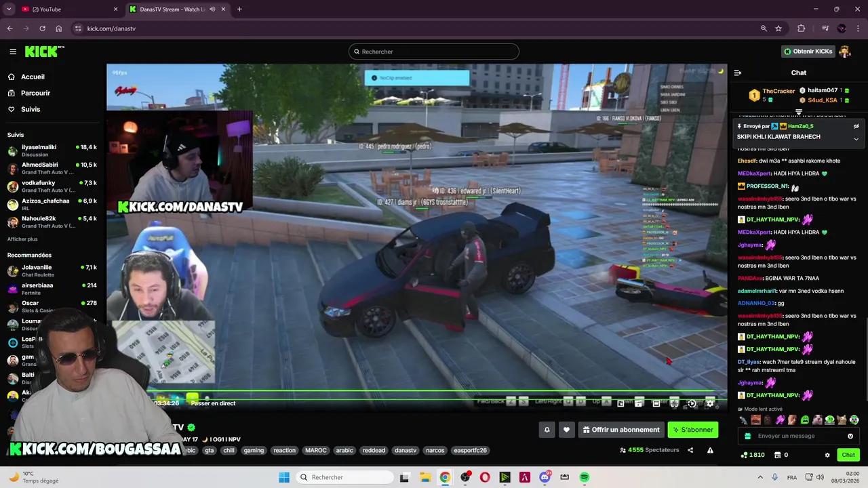Follow the channel with heart button

pos(566,430)
